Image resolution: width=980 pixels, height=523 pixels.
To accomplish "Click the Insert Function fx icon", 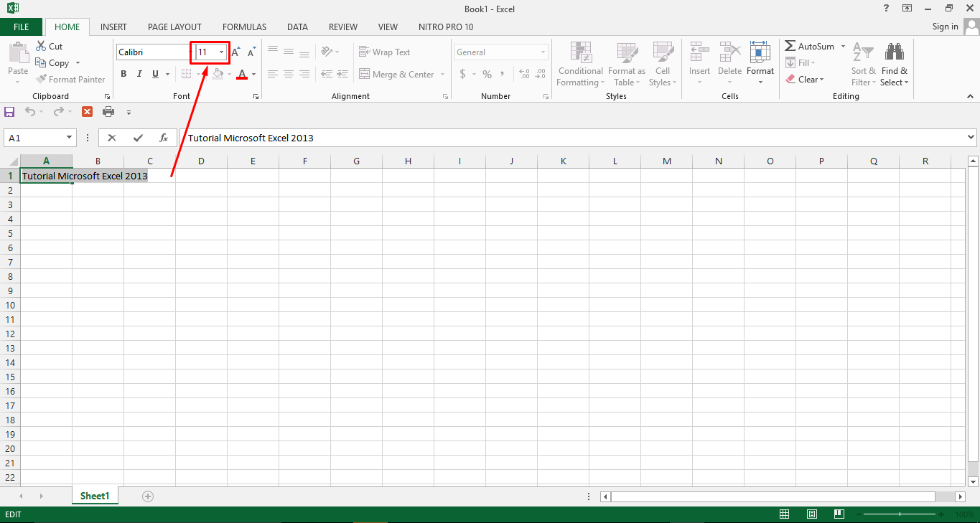I will [164, 138].
